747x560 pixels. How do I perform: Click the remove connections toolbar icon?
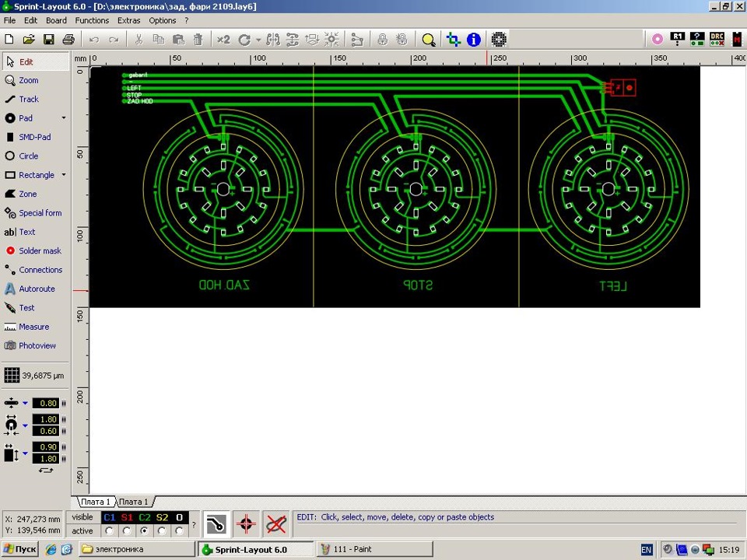click(x=357, y=40)
